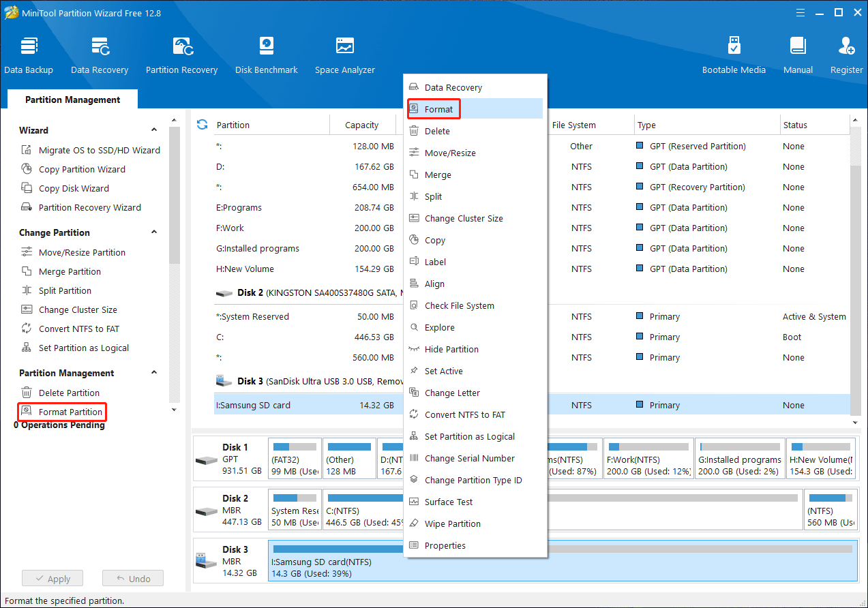Select the E:Programs partition row
Screen dimensions: 868x608
click(x=533, y=207)
